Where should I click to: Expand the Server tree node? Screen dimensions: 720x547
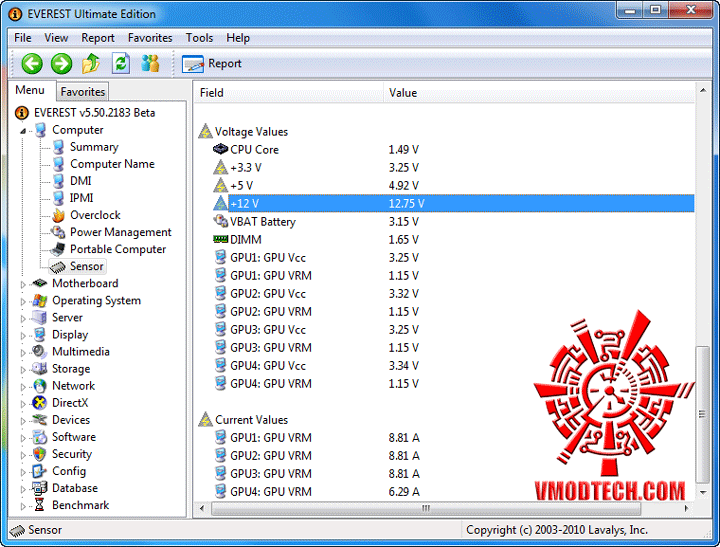coord(23,319)
